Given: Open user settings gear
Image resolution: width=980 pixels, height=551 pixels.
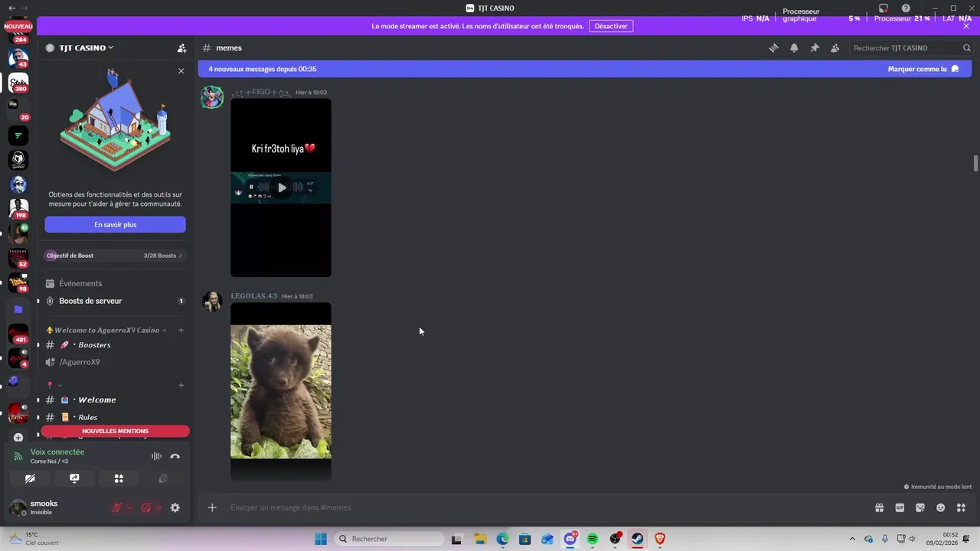Looking at the screenshot, I should click(175, 507).
